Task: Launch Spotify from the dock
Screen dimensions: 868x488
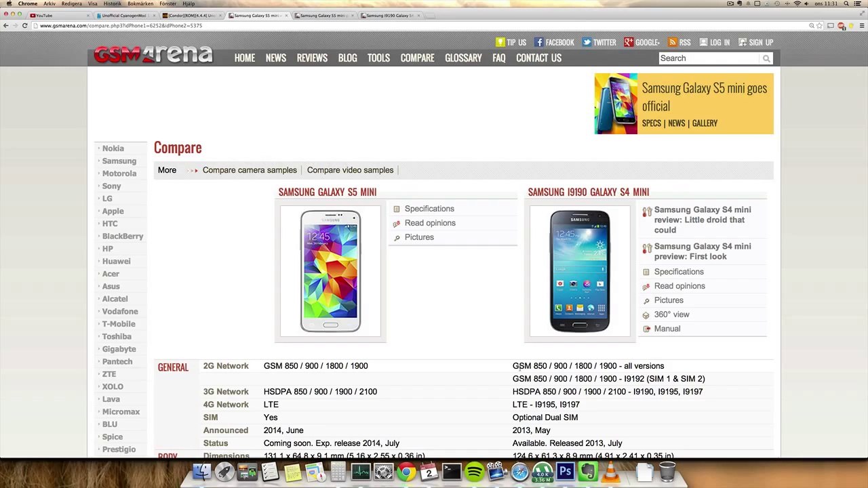Action: 475,472
